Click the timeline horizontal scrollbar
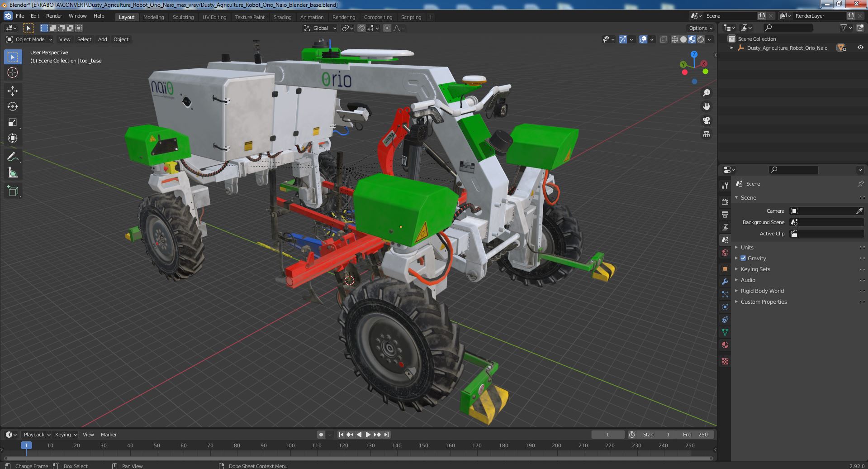This screenshot has height=469, width=868. (x=358, y=458)
